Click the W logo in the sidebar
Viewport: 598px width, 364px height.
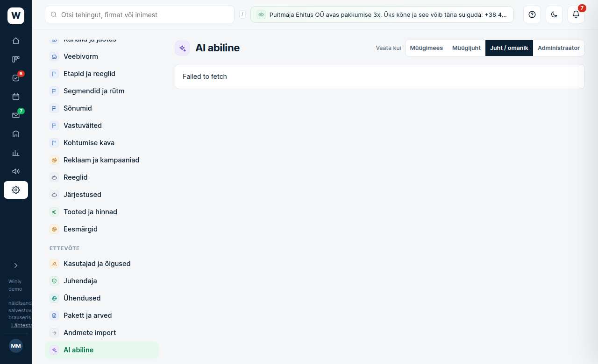tap(16, 16)
